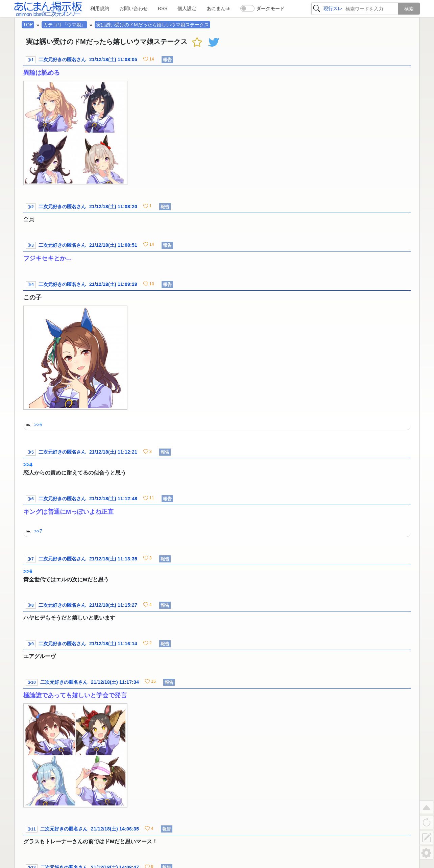Share the thread via the Twitter bird icon

(214, 42)
